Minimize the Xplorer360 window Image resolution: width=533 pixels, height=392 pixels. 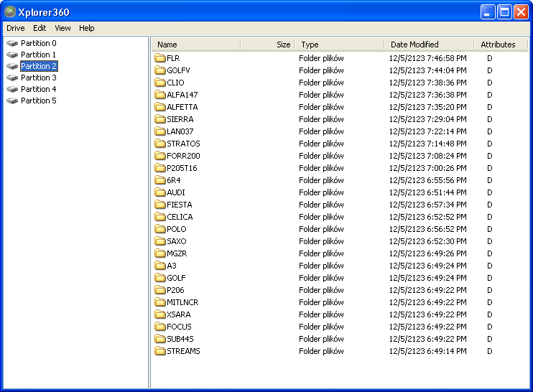pos(488,12)
